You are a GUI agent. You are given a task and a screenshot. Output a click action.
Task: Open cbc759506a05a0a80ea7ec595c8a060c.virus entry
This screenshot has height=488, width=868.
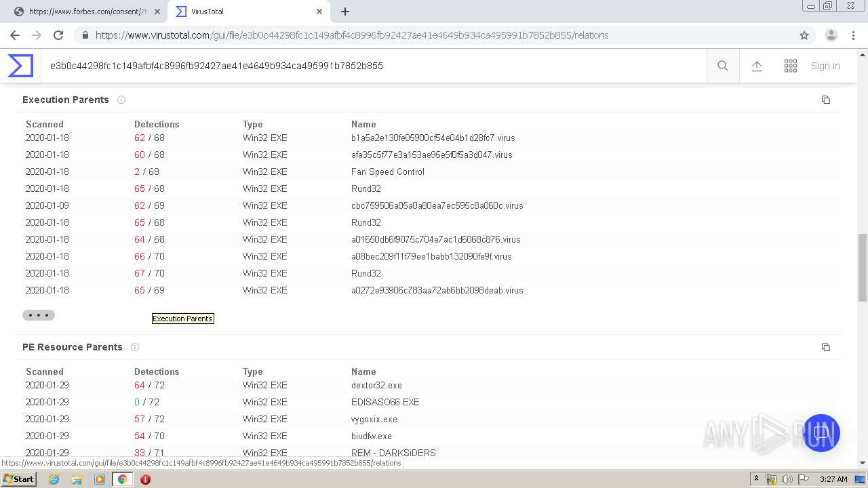click(x=437, y=205)
